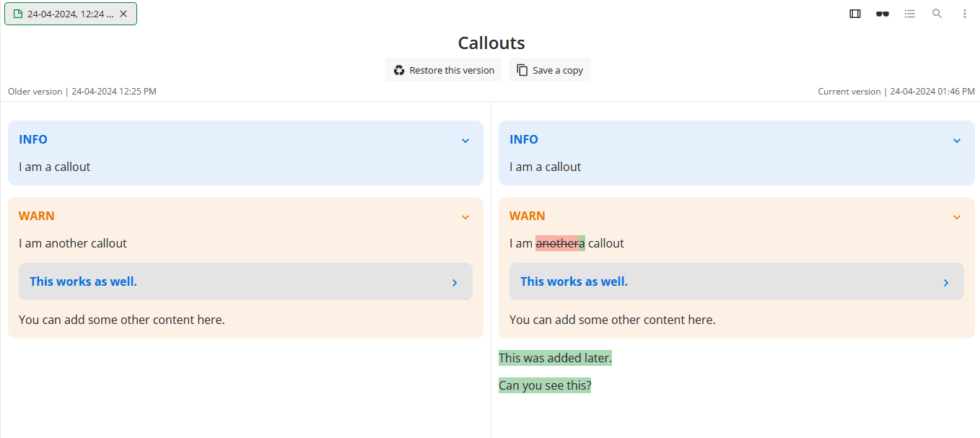
Task: Click the struck-through word 'another' in the diff
Action: 556,243
